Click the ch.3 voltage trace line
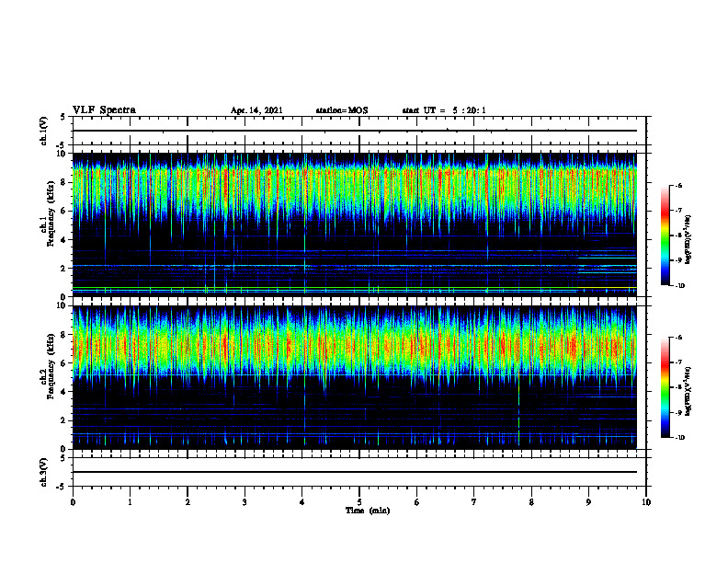Image resolution: width=728 pixels, height=563 pixels. [x=354, y=472]
